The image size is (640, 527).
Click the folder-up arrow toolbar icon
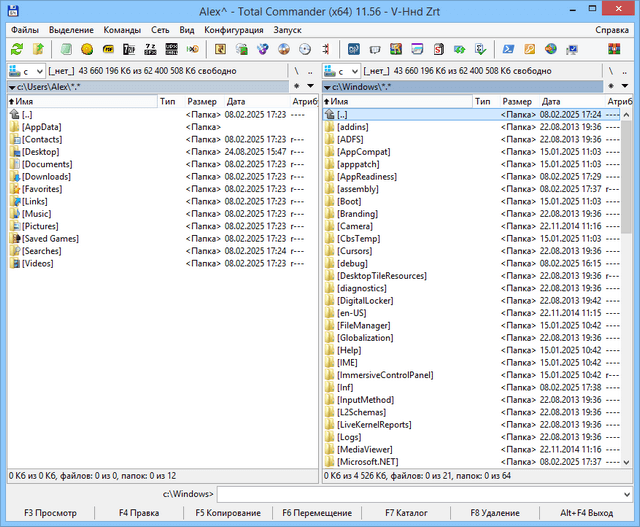(39, 48)
